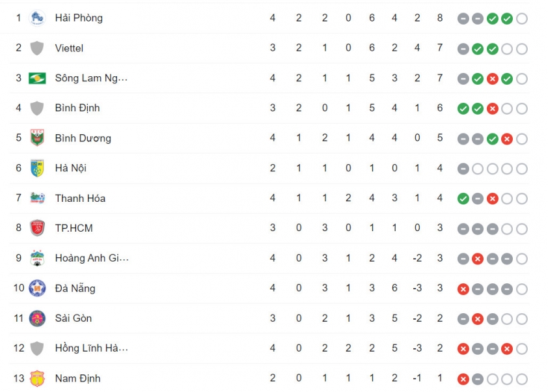
Task: Open the Bình Định team link
Action: click(x=77, y=108)
